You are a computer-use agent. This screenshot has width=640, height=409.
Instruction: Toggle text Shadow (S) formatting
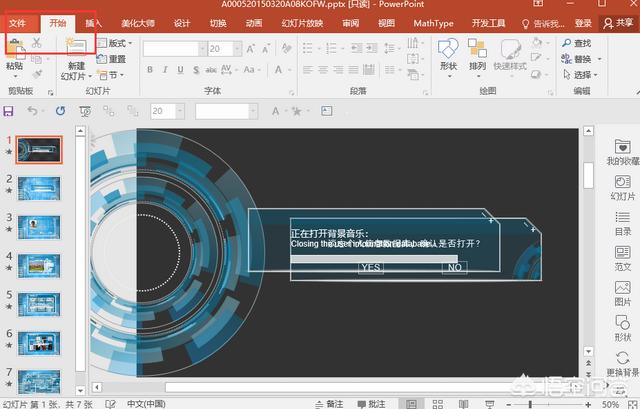coord(196,70)
